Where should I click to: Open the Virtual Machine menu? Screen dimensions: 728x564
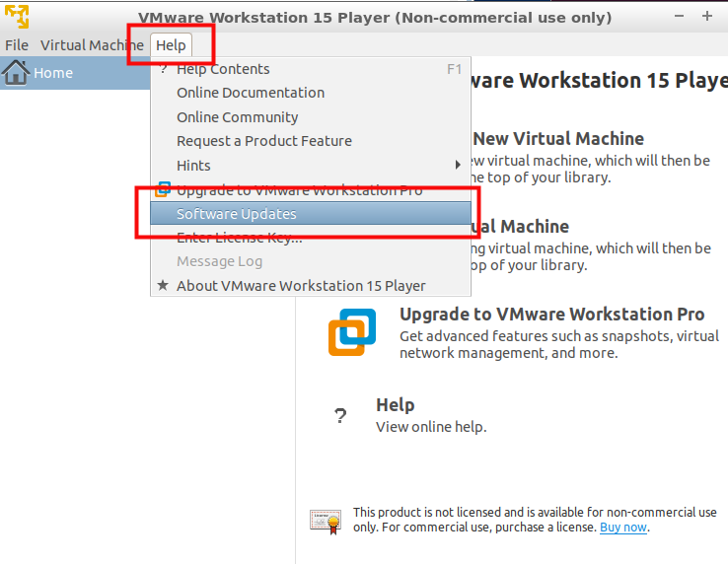[92, 45]
